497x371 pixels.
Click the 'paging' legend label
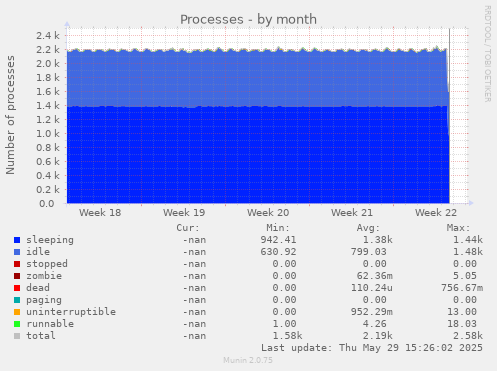[x=44, y=300]
